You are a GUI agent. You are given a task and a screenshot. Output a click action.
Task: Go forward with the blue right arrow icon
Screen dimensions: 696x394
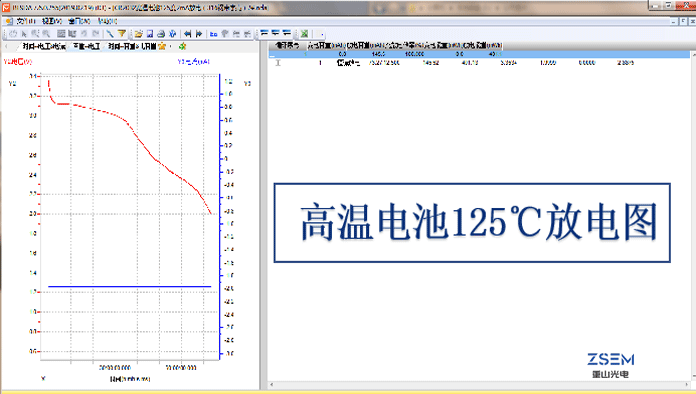(x=199, y=34)
